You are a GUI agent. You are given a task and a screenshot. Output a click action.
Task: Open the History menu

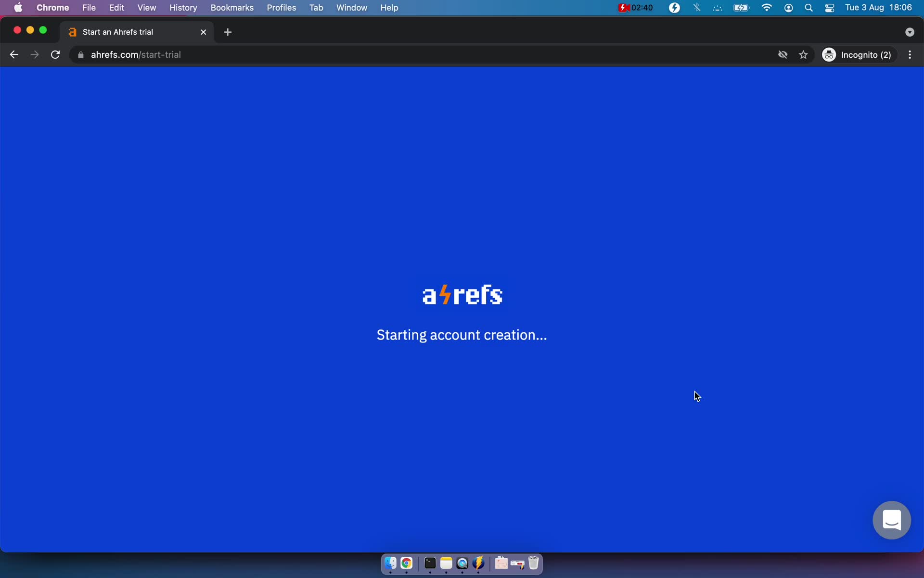coord(183,8)
